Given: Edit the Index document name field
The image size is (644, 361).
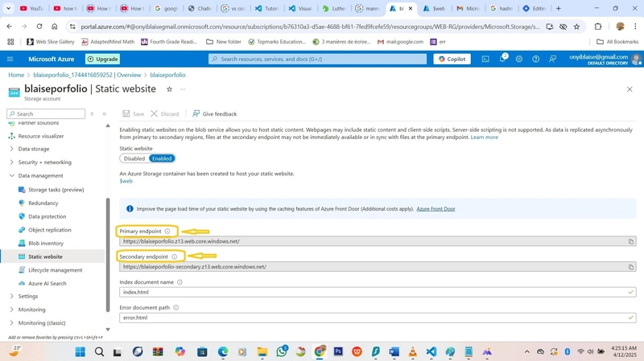Looking at the screenshot, I should coord(378,293).
